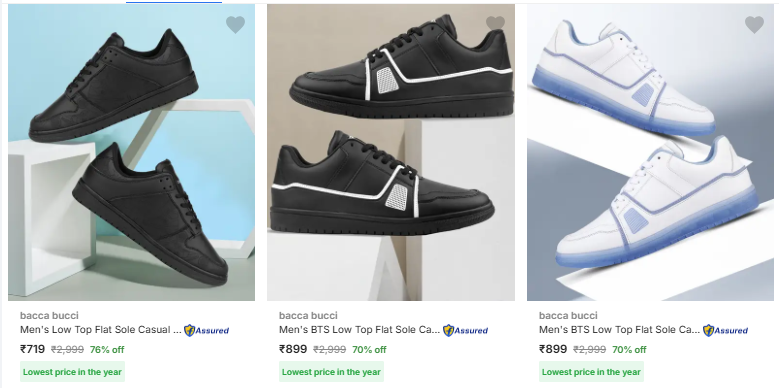Image resolution: width=779 pixels, height=388 pixels.
Task: Click bacca bucci brand under white blue-sole shoes
Action: pos(568,315)
